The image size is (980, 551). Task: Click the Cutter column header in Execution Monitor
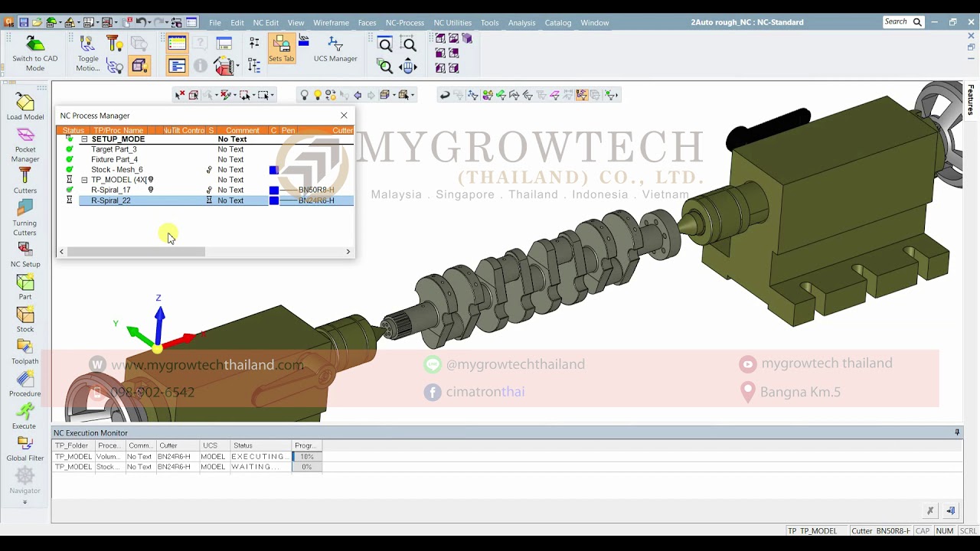[x=177, y=445]
